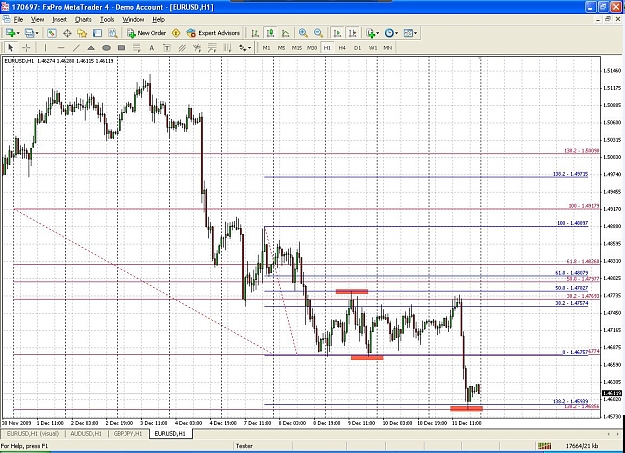
Task: Expand the templates dropdown arrow
Action: [x=415, y=33]
